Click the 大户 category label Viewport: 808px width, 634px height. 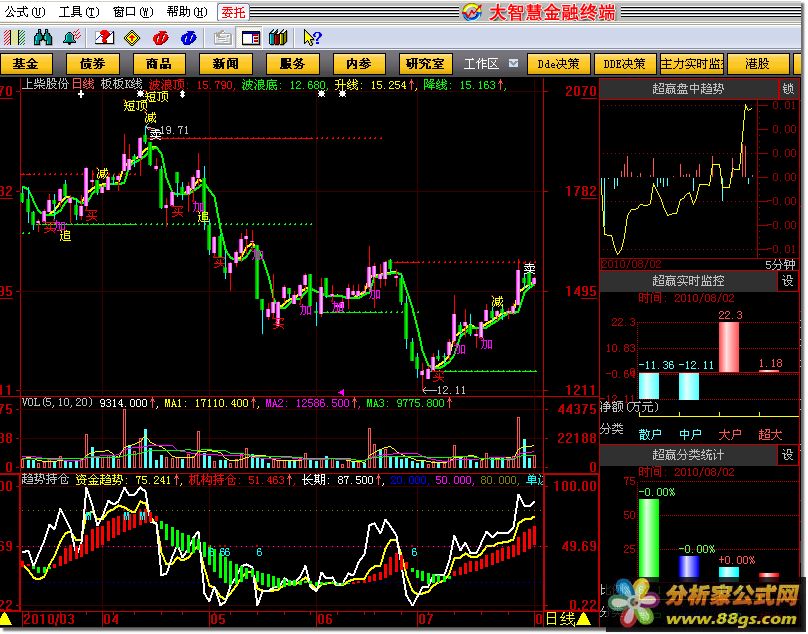pyautogui.click(x=730, y=435)
